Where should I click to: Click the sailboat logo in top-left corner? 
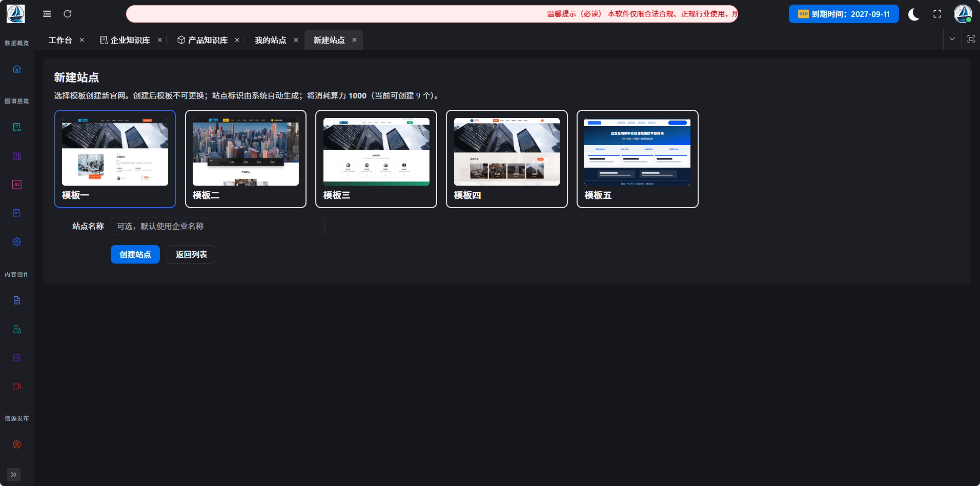tap(16, 14)
